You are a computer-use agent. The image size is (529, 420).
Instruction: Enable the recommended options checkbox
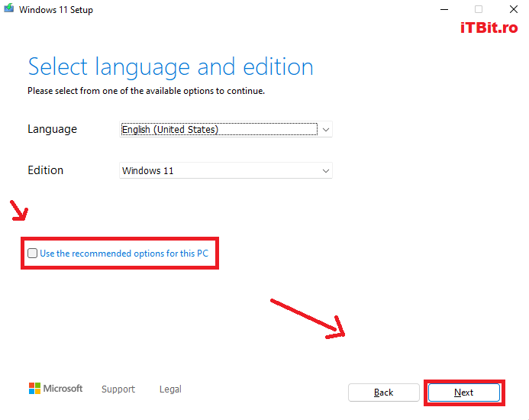(x=32, y=254)
